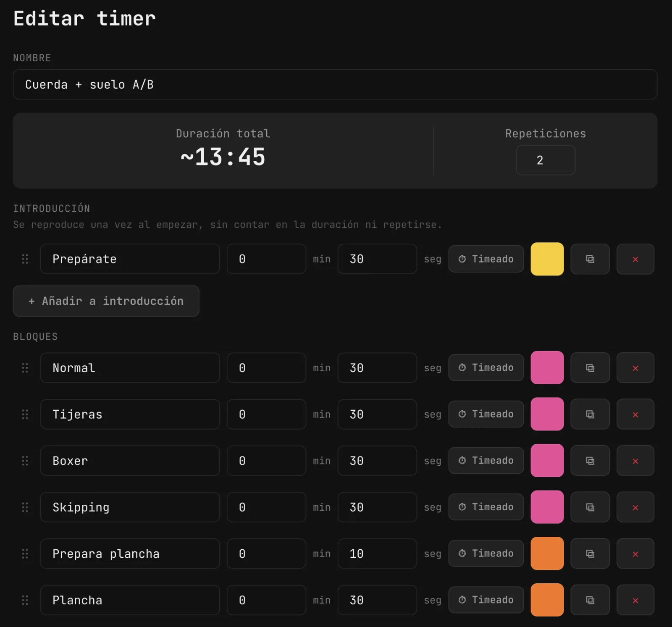Delete the Prepárate intro block
The image size is (672, 627).
coord(635,259)
